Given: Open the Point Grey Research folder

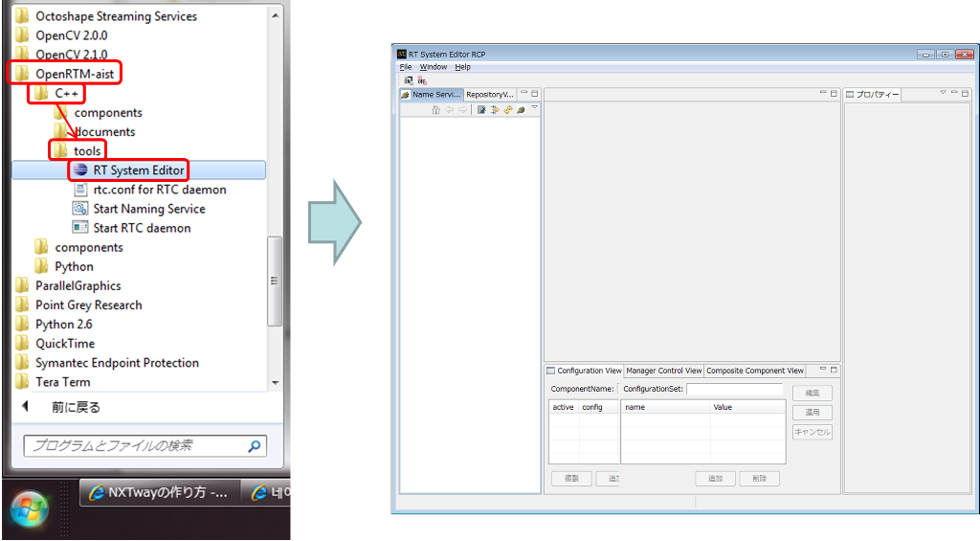Looking at the screenshot, I should click(78, 305).
